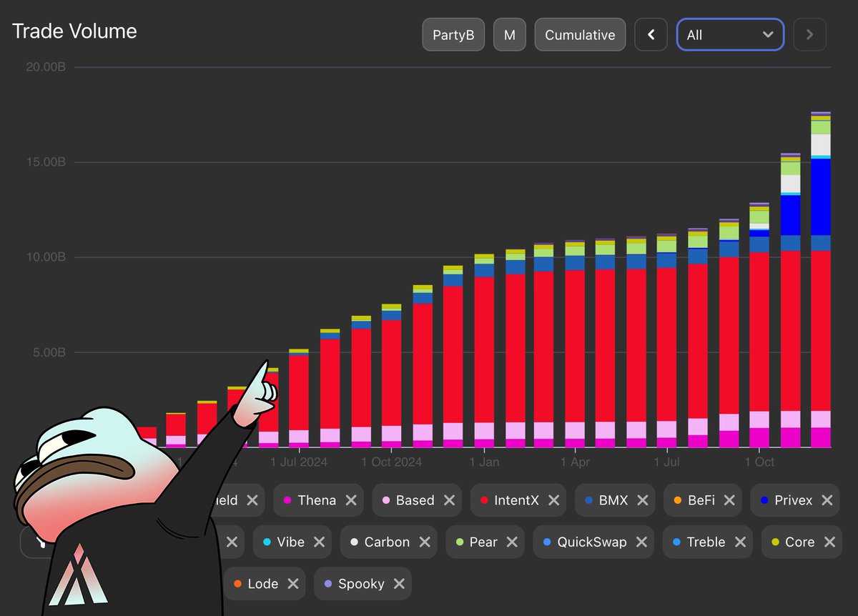Go to next time range arrow
Image resolution: width=858 pixels, height=616 pixels.
tap(809, 34)
